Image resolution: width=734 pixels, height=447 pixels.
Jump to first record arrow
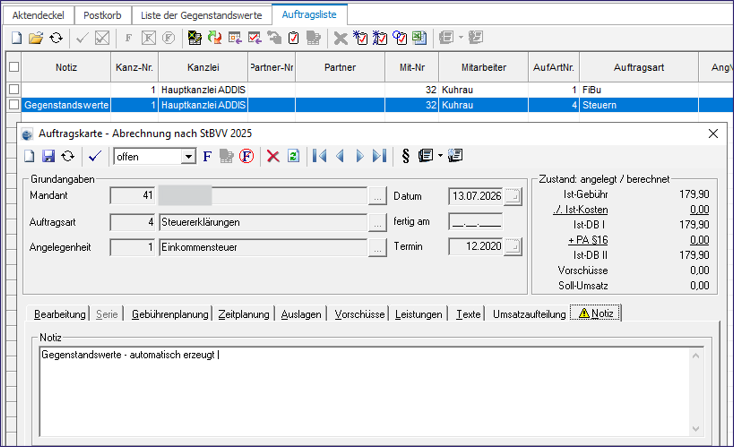tap(319, 156)
